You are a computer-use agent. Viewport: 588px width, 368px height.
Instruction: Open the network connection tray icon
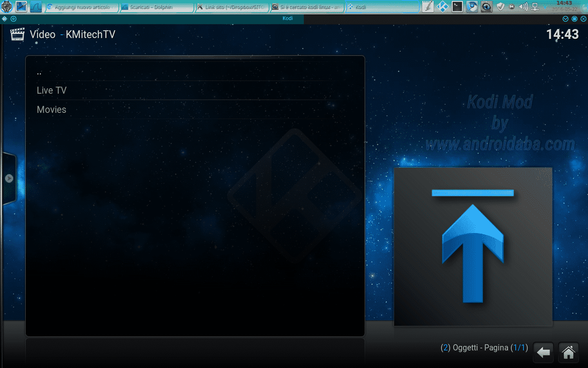click(535, 7)
